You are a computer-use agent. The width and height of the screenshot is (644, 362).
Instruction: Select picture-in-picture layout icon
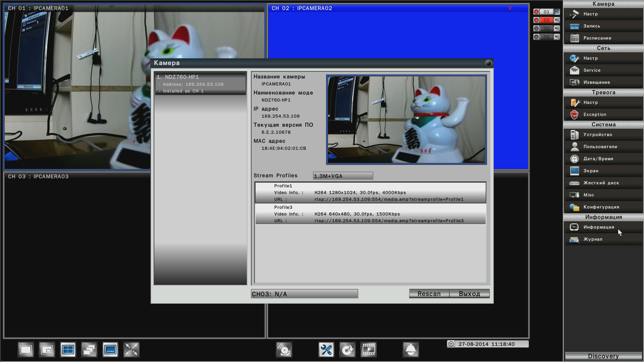coord(47,350)
